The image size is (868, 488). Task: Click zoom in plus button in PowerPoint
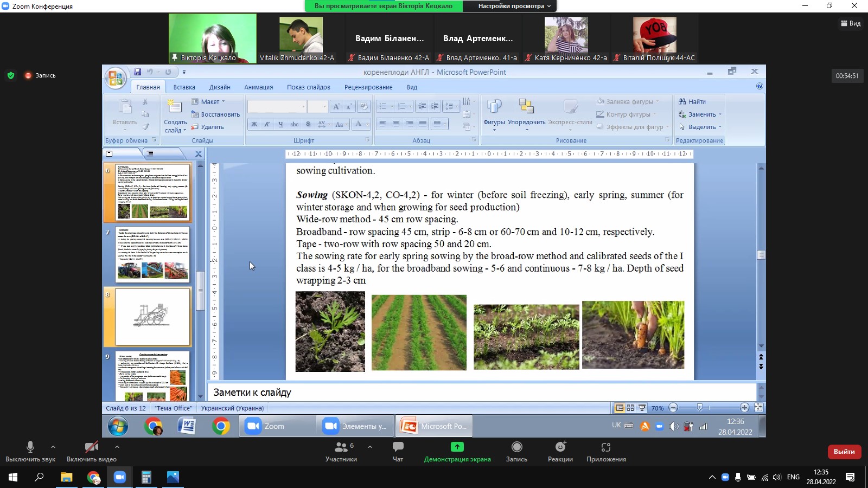(x=744, y=408)
